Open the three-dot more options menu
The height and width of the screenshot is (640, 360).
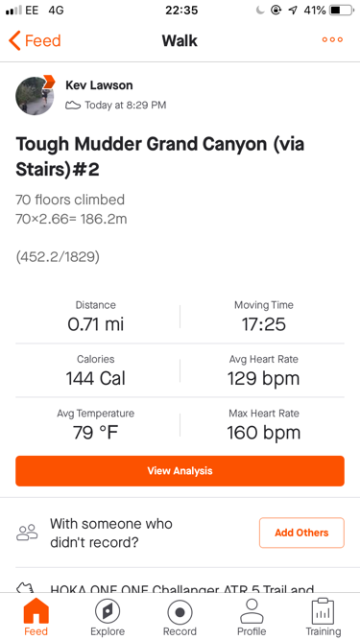coord(332,40)
